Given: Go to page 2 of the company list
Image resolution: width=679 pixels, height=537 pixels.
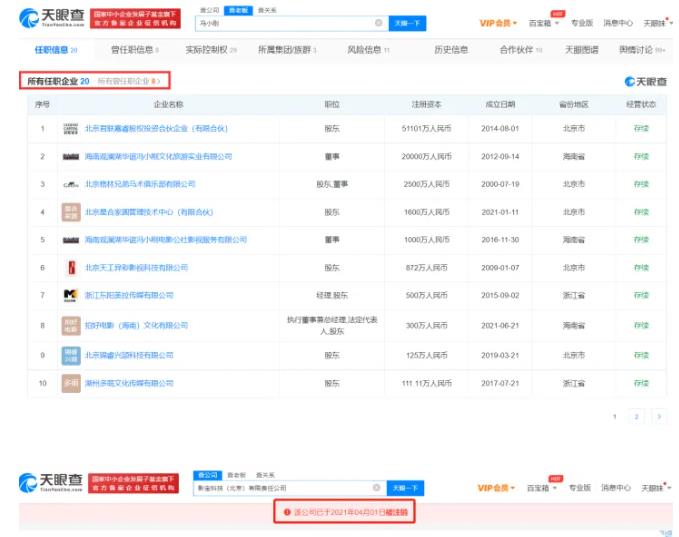Looking at the screenshot, I should (x=636, y=417).
